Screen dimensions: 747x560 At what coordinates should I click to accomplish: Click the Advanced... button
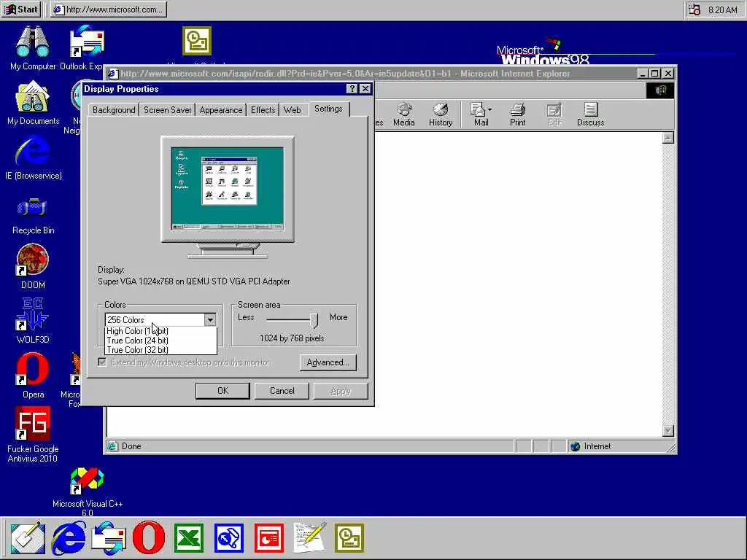pos(328,362)
